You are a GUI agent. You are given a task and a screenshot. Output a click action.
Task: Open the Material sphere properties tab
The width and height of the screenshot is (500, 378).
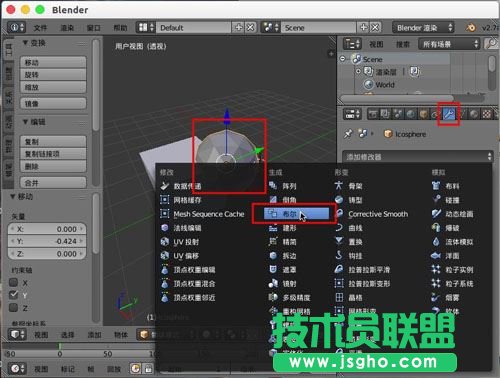point(474,114)
